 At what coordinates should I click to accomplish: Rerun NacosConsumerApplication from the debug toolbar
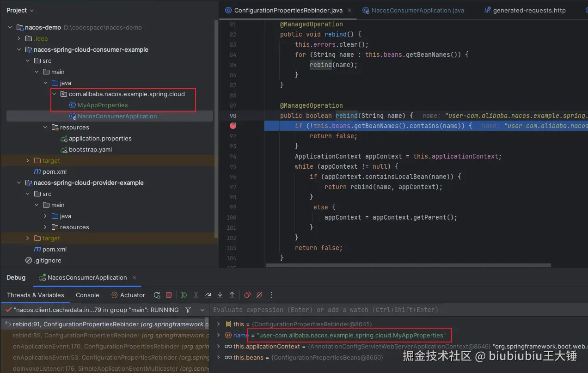[x=157, y=295]
